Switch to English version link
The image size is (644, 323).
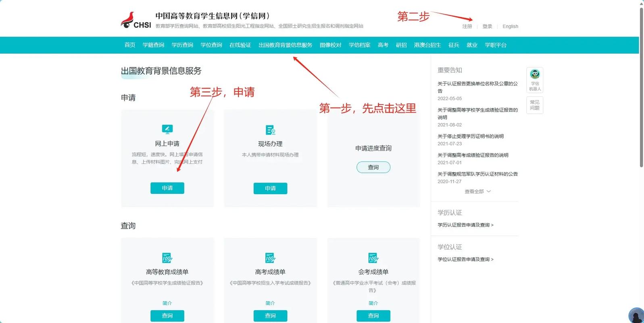(510, 26)
